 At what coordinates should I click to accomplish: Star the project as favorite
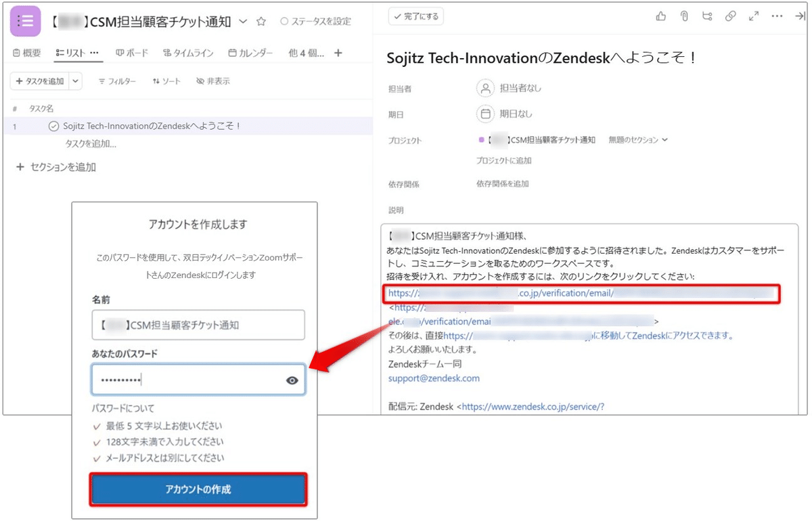(261, 22)
